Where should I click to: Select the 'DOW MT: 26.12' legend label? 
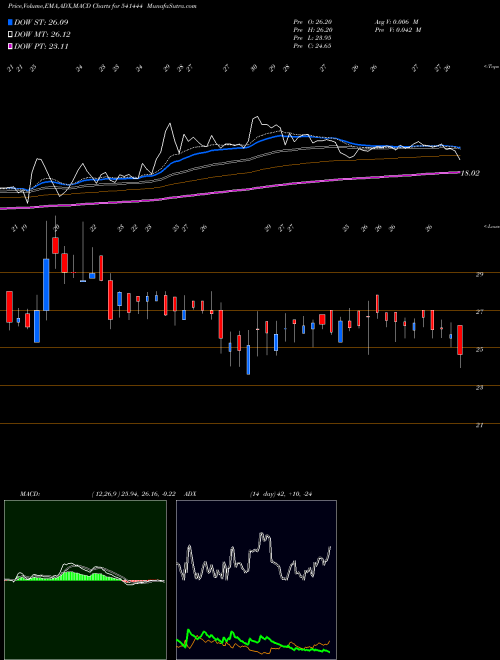click(42, 35)
